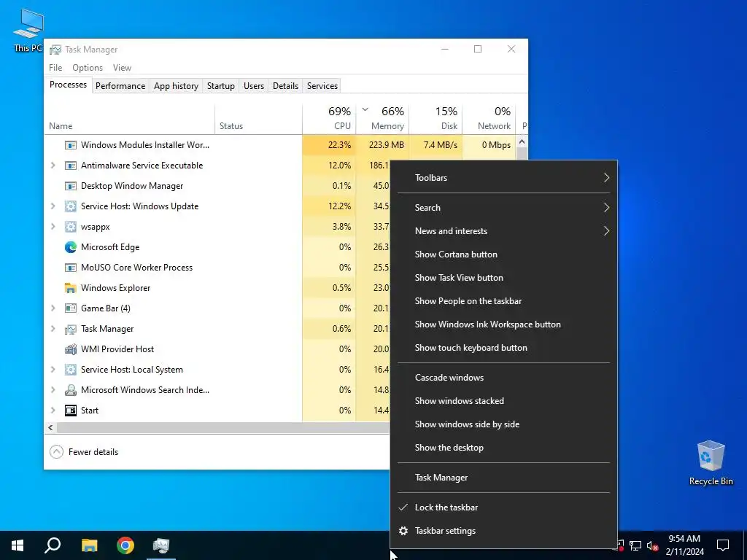Image resolution: width=747 pixels, height=560 pixels.
Task: Switch to the Performance tab
Action: tap(120, 86)
